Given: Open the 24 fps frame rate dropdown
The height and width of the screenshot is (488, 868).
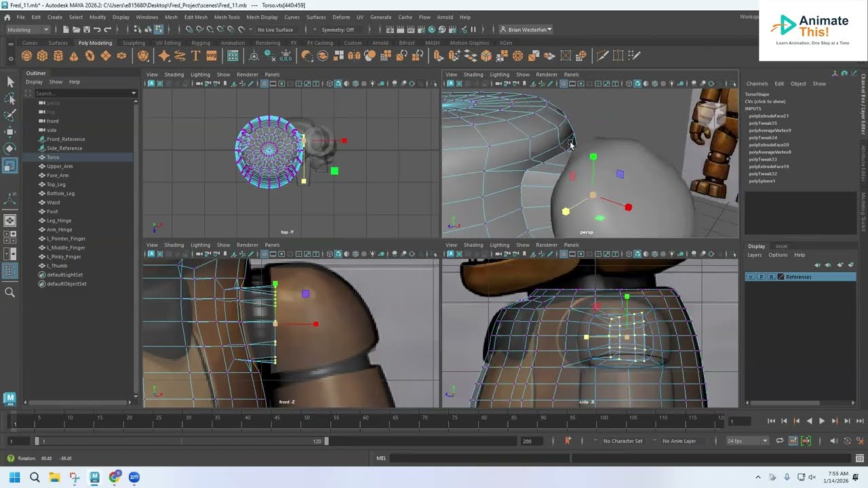Looking at the screenshot, I should pyautogui.click(x=747, y=441).
